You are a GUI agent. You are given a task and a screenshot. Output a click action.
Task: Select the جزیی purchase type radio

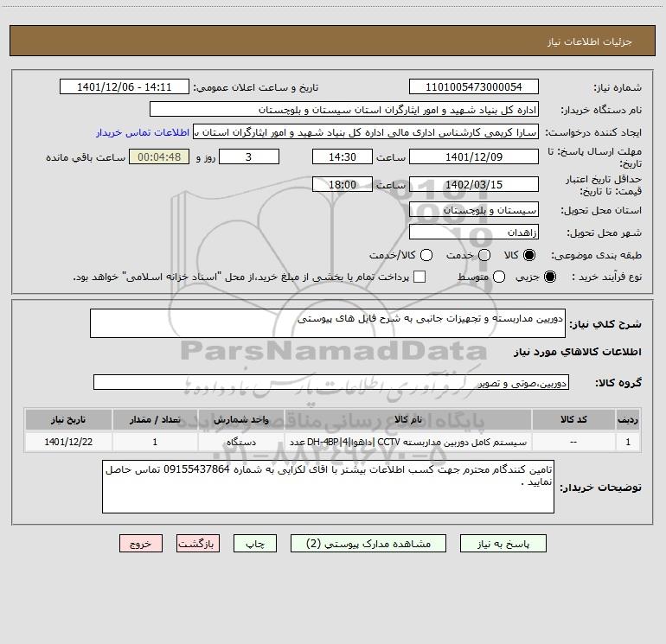pos(549,277)
